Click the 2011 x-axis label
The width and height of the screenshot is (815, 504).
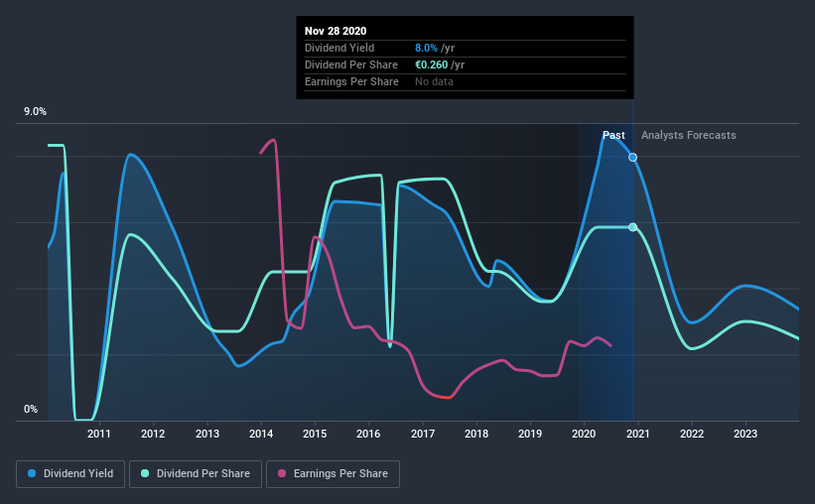pyautogui.click(x=98, y=434)
